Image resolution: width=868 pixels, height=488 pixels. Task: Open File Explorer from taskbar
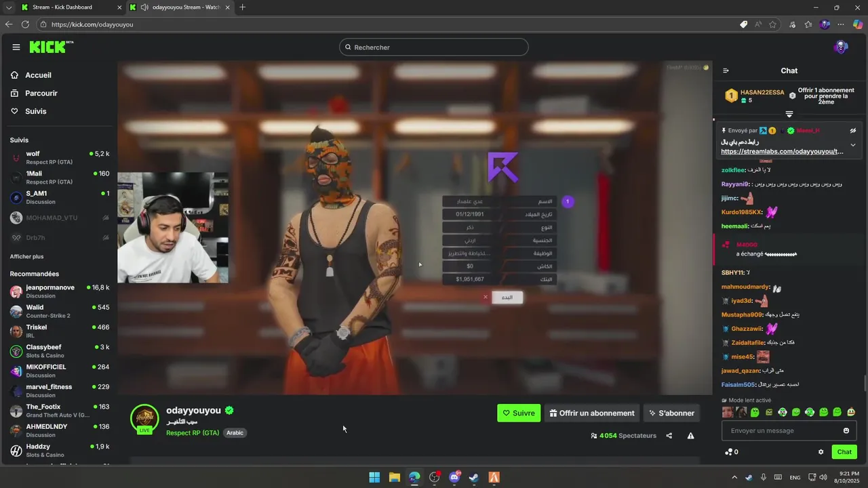[x=395, y=477]
